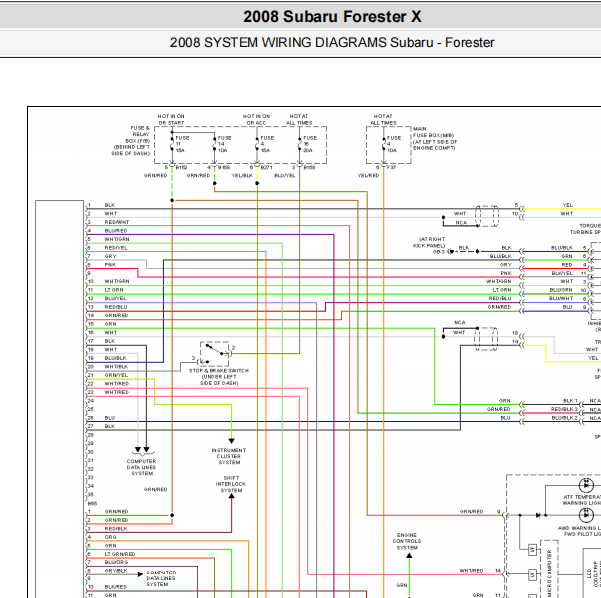
Task: Click the 'GRY/BLK' wire label
Action: pyautogui.click(x=116, y=571)
